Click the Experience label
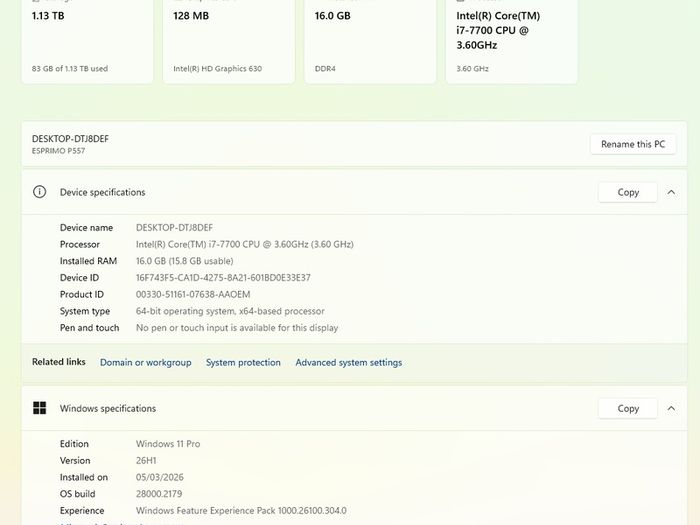This screenshot has height=525, width=700. tap(82, 510)
